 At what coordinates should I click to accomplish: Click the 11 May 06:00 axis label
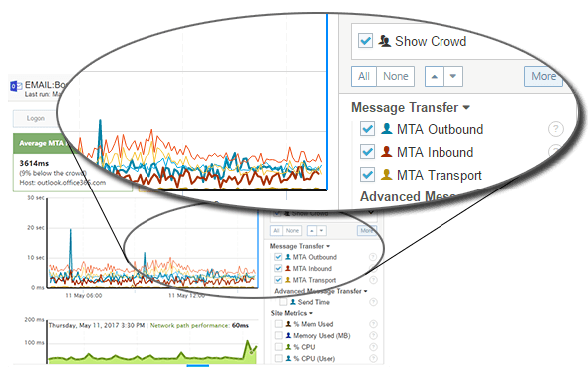(84, 295)
